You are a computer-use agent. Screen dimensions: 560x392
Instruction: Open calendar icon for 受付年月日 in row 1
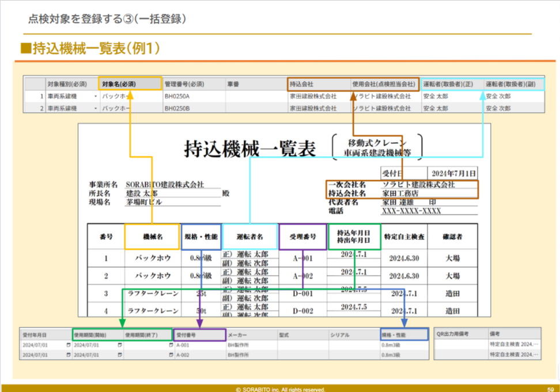[x=69, y=345]
